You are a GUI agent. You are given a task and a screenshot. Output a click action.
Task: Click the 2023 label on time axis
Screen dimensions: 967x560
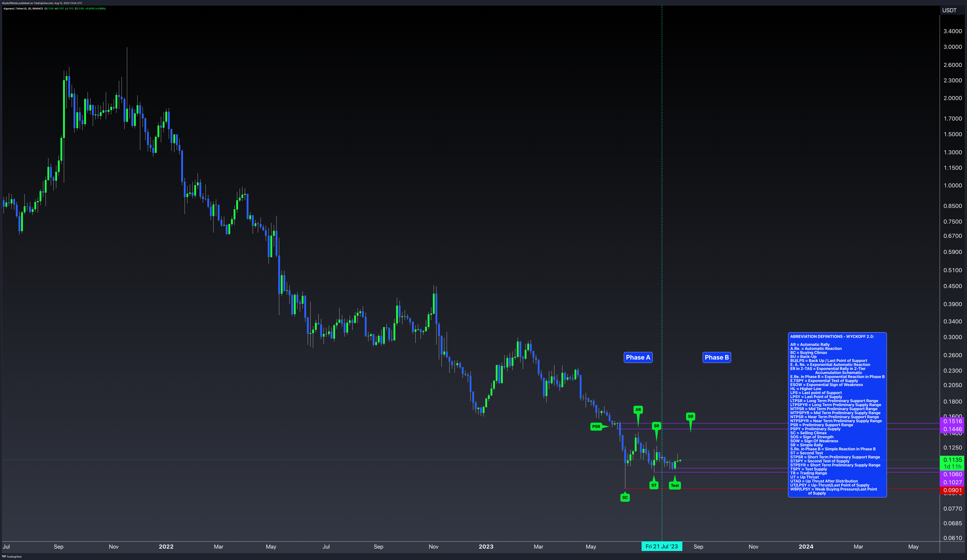pos(486,547)
